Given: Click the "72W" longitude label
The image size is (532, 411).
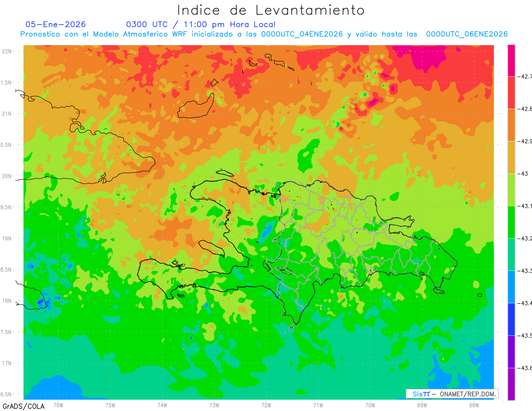Looking at the screenshot, I should tap(266, 405).
